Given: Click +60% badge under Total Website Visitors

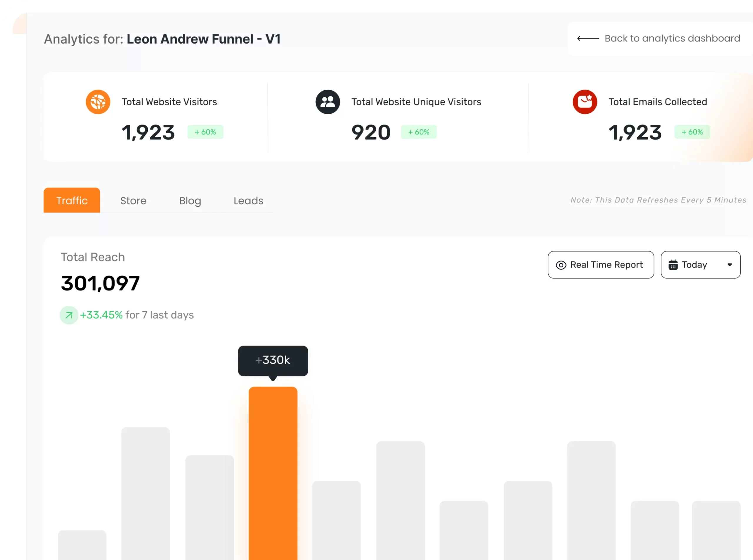Looking at the screenshot, I should pos(205,132).
